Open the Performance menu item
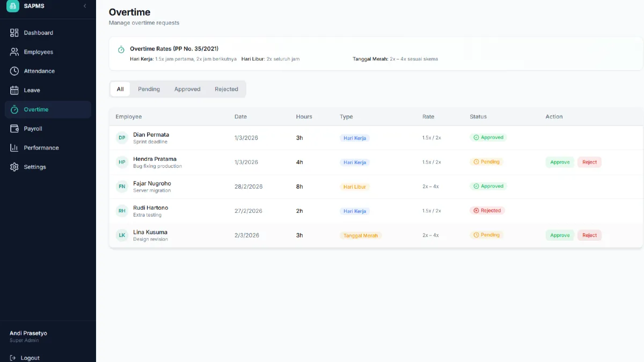 (x=48, y=147)
